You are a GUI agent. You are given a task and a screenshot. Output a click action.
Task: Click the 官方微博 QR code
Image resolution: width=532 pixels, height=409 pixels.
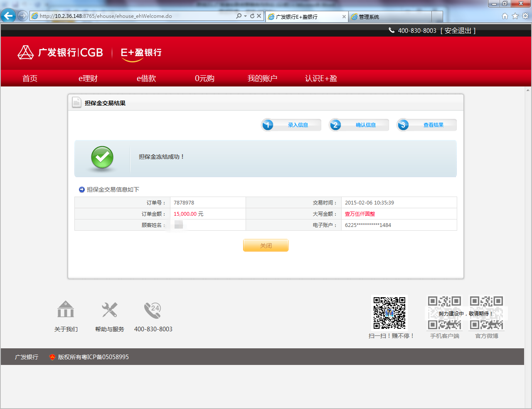coord(486,313)
